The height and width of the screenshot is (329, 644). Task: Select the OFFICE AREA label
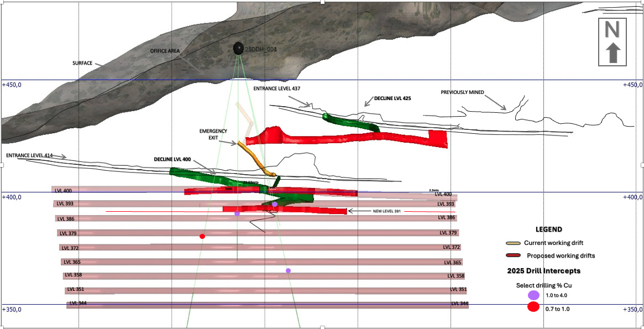[x=165, y=51]
